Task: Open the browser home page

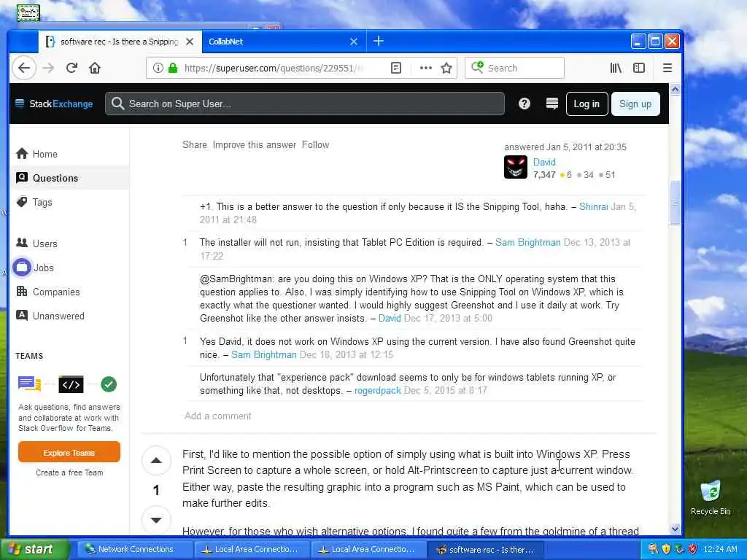Action: 95,68
